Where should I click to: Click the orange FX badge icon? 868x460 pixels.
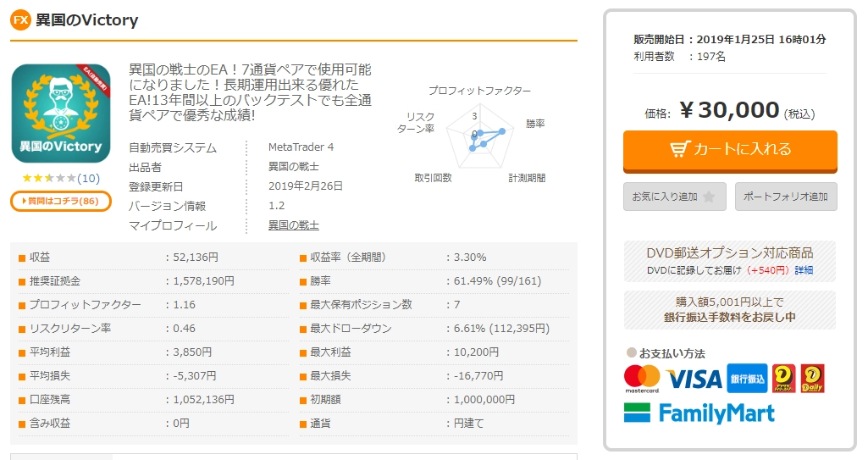[x=21, y=20]
